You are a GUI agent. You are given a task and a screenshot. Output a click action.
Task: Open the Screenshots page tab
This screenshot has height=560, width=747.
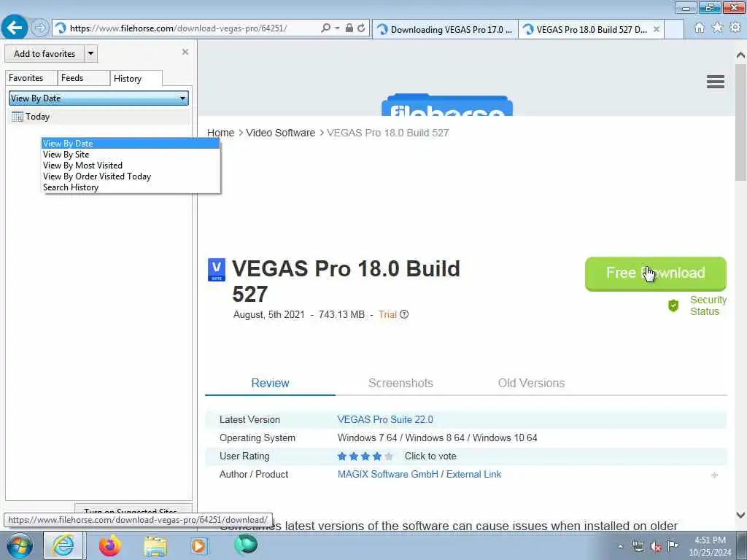point(400,384)
